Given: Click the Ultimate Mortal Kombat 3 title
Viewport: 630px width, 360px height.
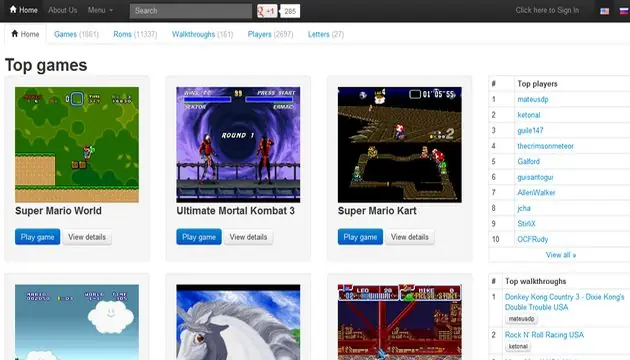Looking at the screenshot, I should pos(235,211).
